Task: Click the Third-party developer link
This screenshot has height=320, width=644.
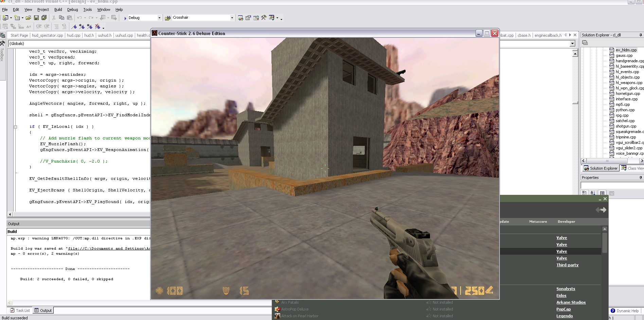Action: pyautogui.click(x=567, y=265)
